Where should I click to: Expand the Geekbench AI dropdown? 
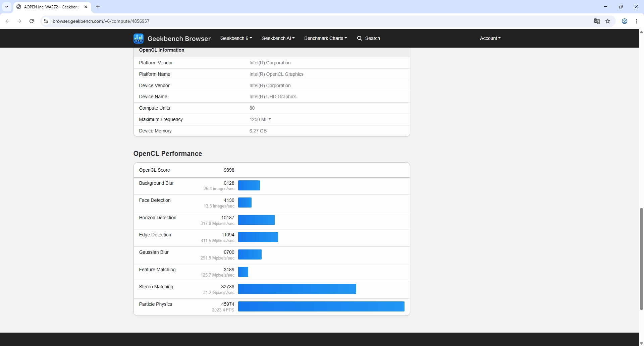[x=278, y=38]
